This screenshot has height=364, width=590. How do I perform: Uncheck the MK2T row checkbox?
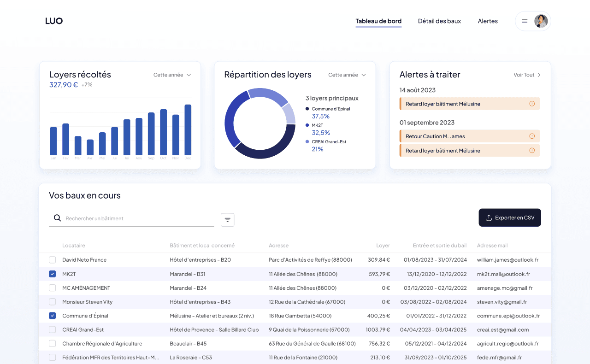(53, 274)
